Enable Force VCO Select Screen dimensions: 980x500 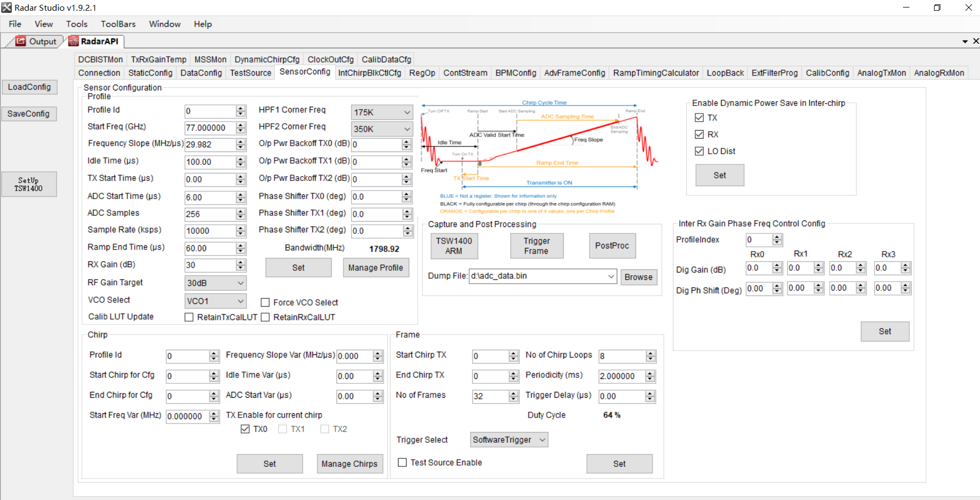click(x=265, y=302)
